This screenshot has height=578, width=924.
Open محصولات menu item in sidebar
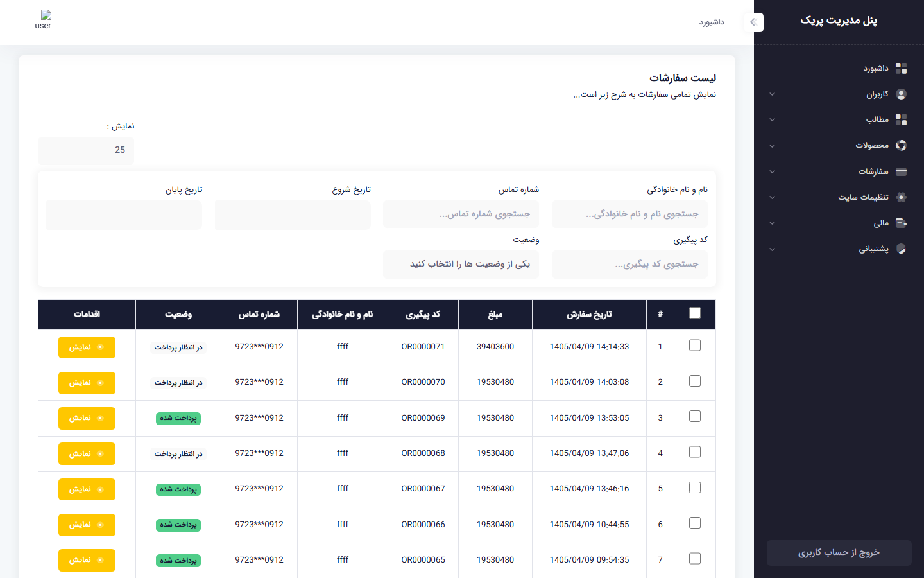(839, 145)
